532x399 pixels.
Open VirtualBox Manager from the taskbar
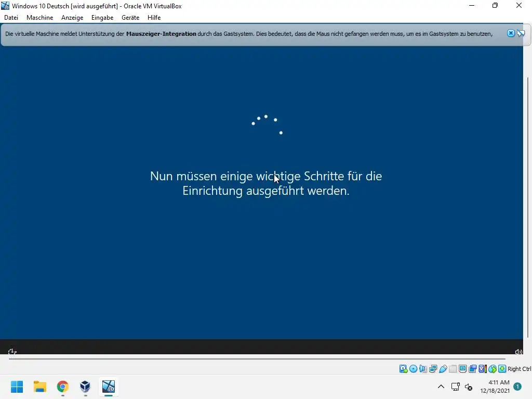click(x=85, y=387)
